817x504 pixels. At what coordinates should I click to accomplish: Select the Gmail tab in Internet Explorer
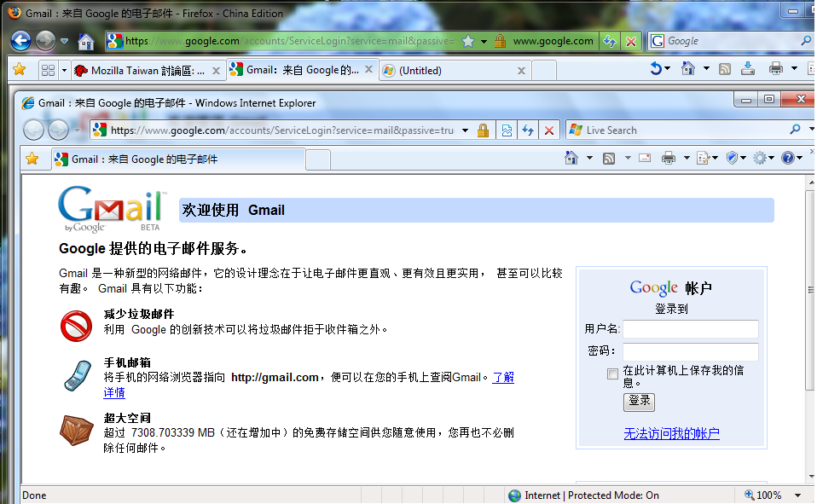pyautogui.click(x=178, y=159)
